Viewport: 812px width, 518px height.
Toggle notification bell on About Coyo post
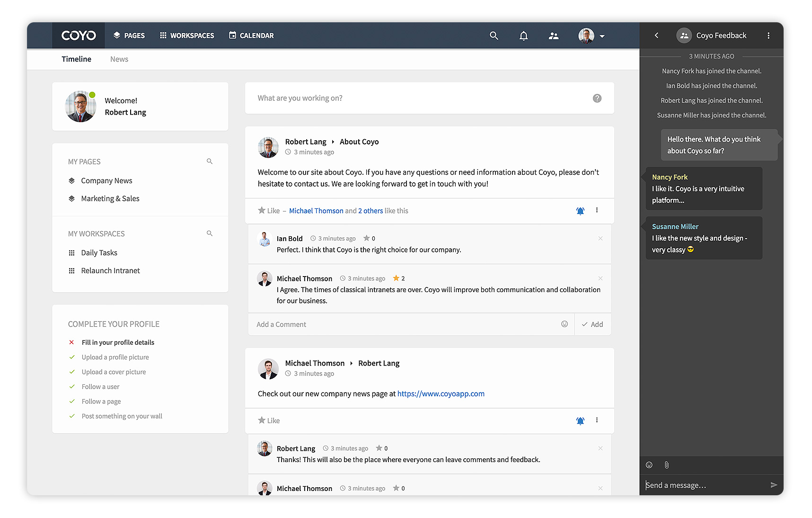(x=580, y=211)
